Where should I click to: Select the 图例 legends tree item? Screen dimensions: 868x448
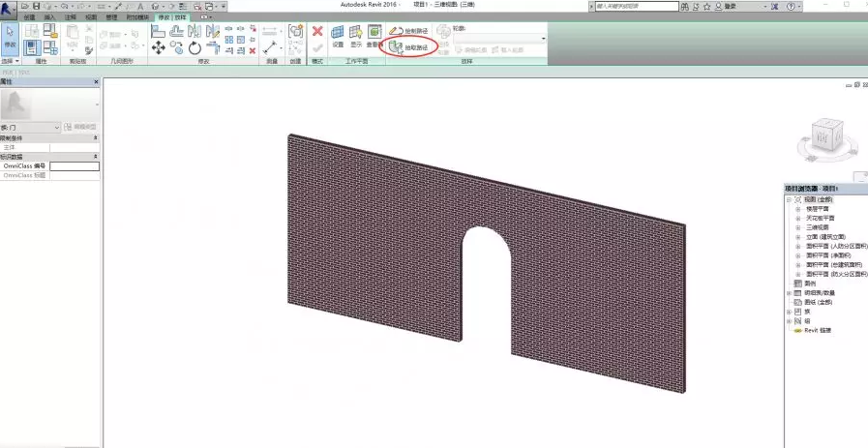(809, 284)
